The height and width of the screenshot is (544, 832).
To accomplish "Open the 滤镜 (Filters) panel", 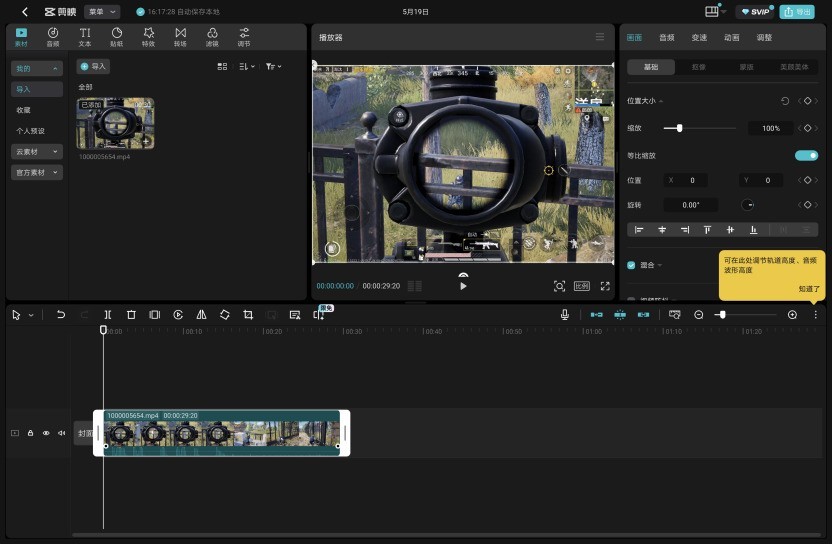I will pyautogui.click(x=212, y=37).
